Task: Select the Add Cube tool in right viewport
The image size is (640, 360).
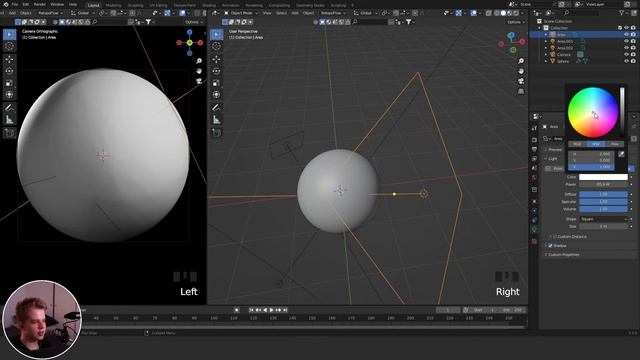Action: (x=216, y=133)
